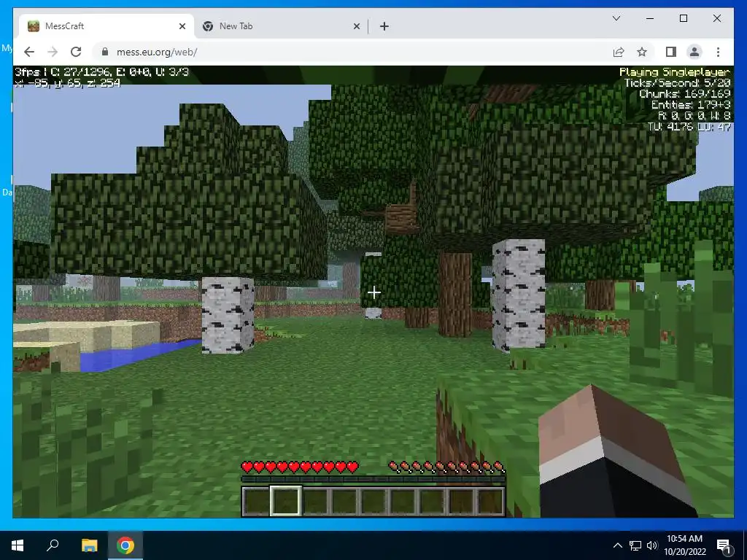747x560 pixels.
Task: Expand the tab search chevron
Action: pyautogui.click(x=616, y=18)
